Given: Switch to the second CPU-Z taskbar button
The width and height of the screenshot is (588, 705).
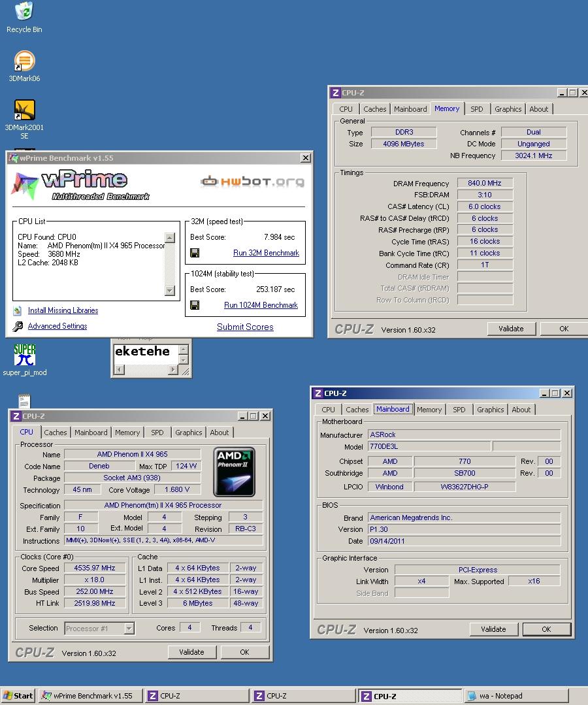Looking at the screenshot, I should (x=303, y=696).
